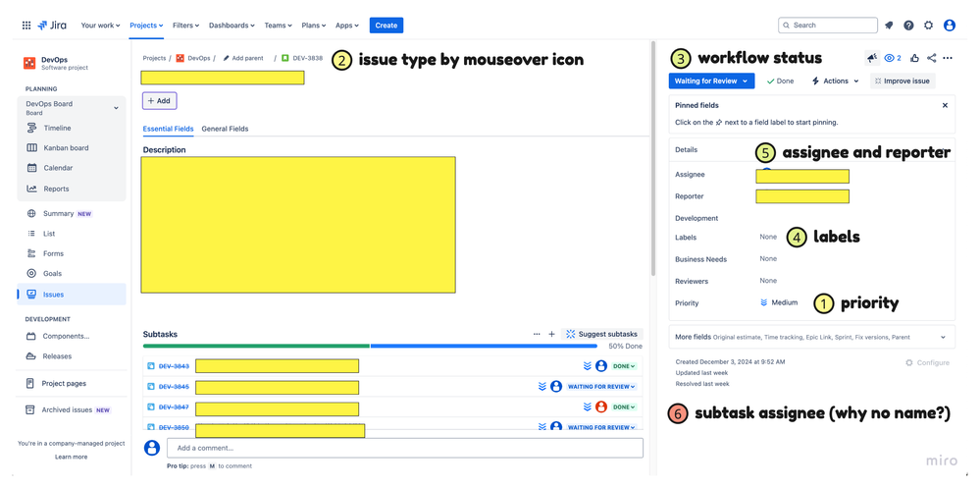Screen dimensions: 980x488
Task: Select the Essential Fields tab
Action: click(x=168, y=129)
